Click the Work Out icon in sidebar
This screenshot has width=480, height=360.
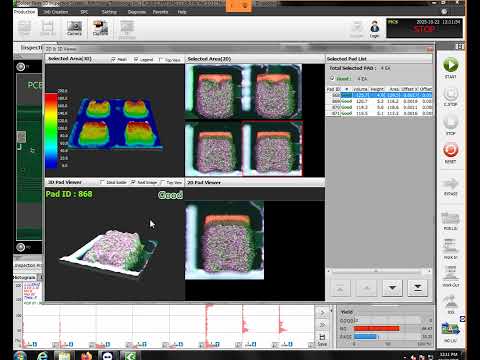click(x=450, y=274)
